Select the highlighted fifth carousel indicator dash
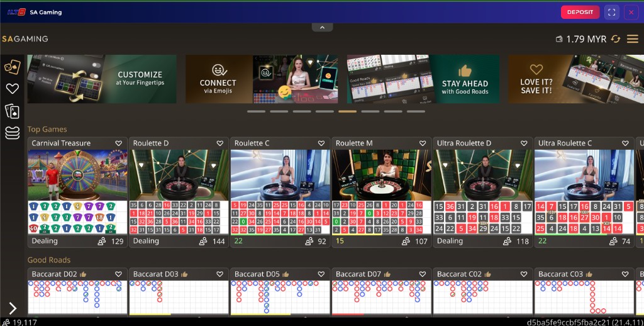Screen dimensions: 644x326 click(347, 111)
